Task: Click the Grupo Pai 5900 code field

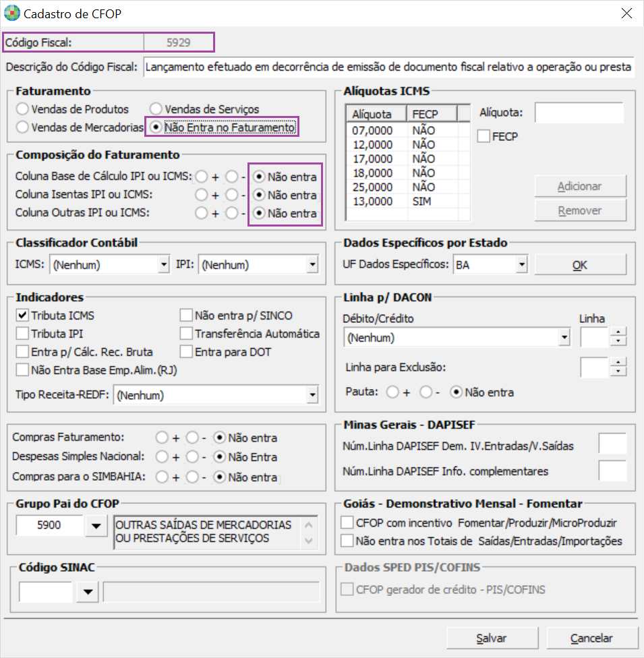Action: pos(49,525)
